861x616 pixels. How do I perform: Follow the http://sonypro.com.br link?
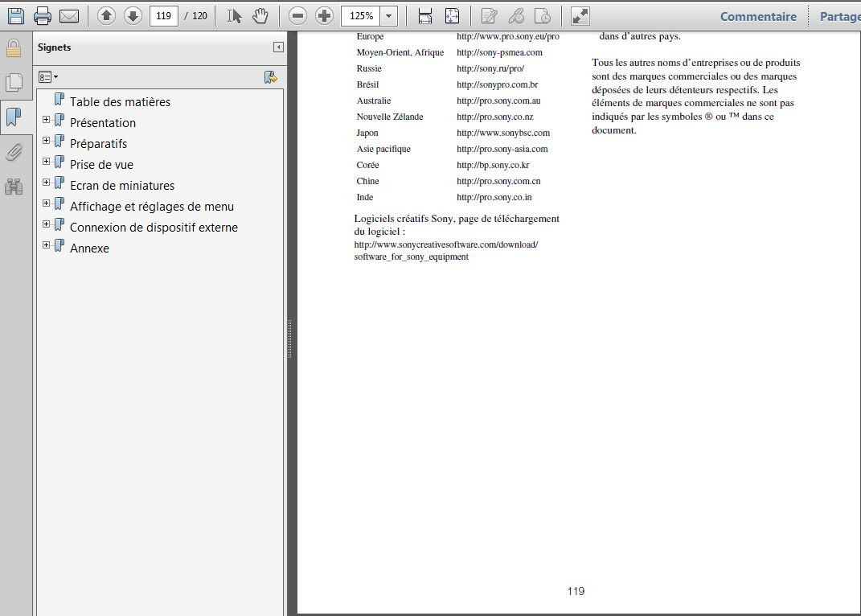click(498, 84)
